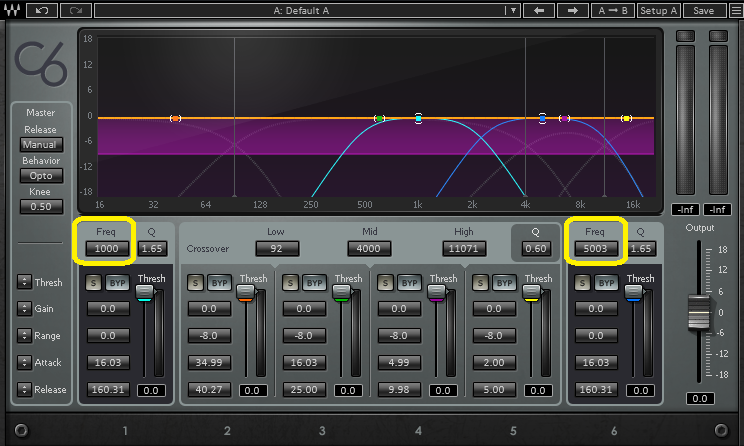744x446 pixels.
Task: Click the Save button
Action: point(703,10)
